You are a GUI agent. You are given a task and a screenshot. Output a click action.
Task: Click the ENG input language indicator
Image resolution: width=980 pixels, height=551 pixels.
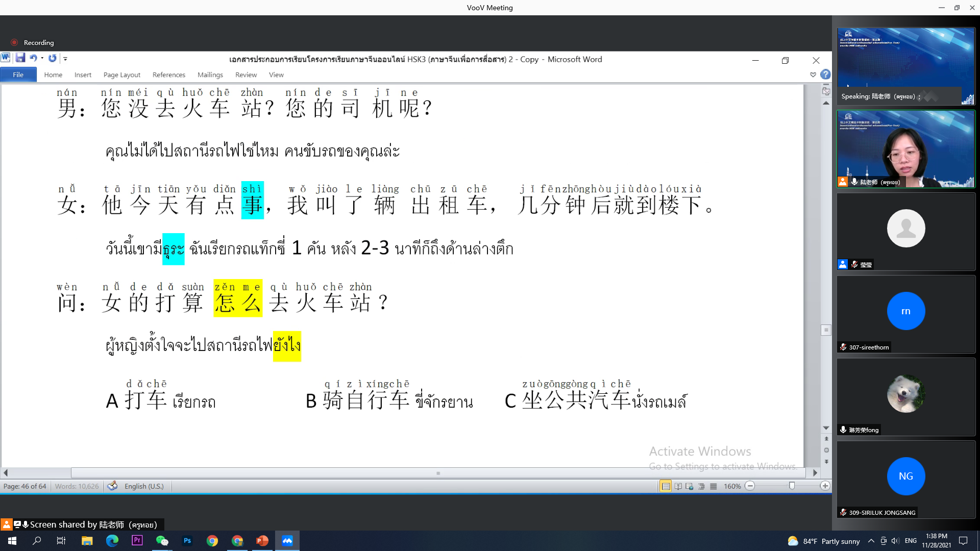click(x=911, y=541)
